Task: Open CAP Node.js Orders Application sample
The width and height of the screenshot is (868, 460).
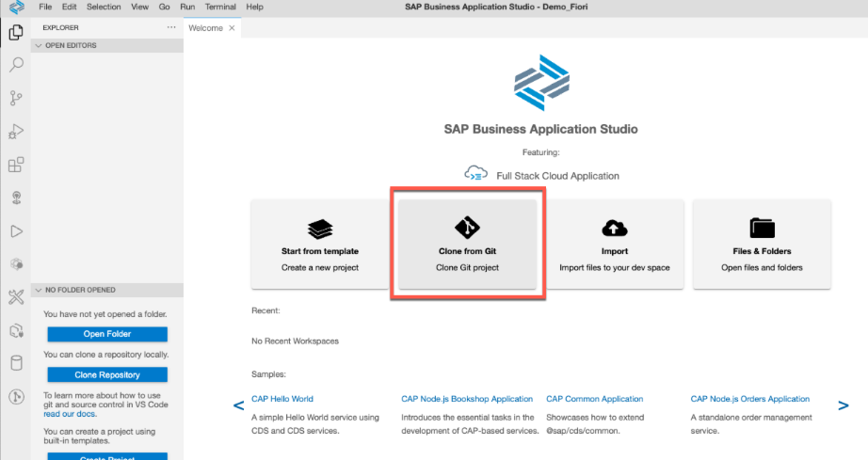Action: click(750, 399)
